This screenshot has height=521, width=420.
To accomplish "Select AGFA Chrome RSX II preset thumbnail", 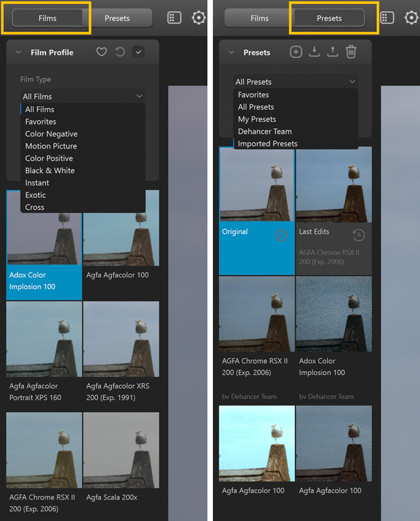I will 257,314.
